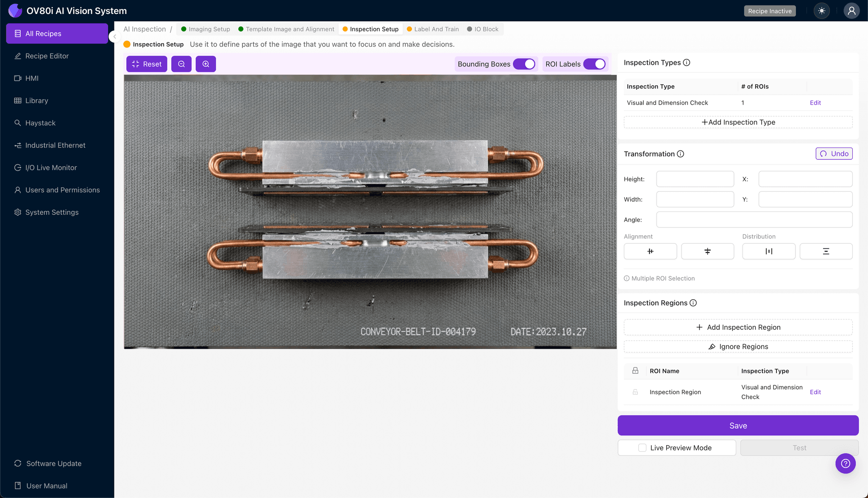This screenshot has height=498, width=868.
Task: Apply horizontal distribution to selected ROIs
Action: [768, 251]
